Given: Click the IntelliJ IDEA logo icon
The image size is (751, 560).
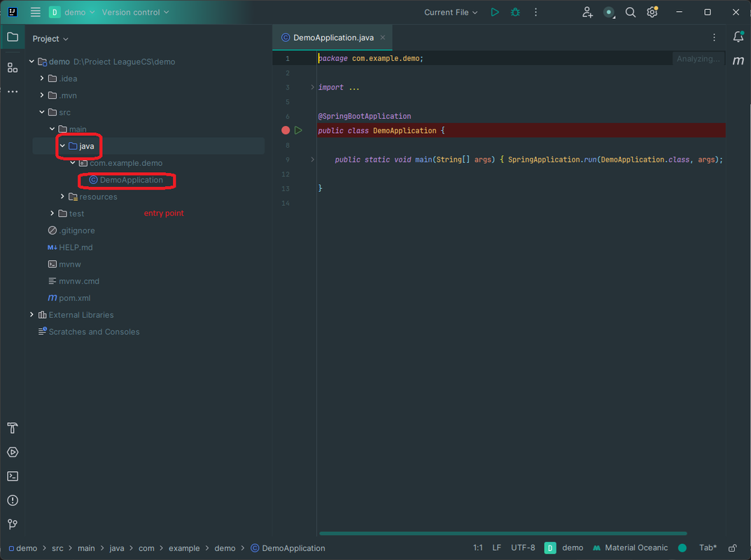Looking at the screenshot, I should point(13,12).
